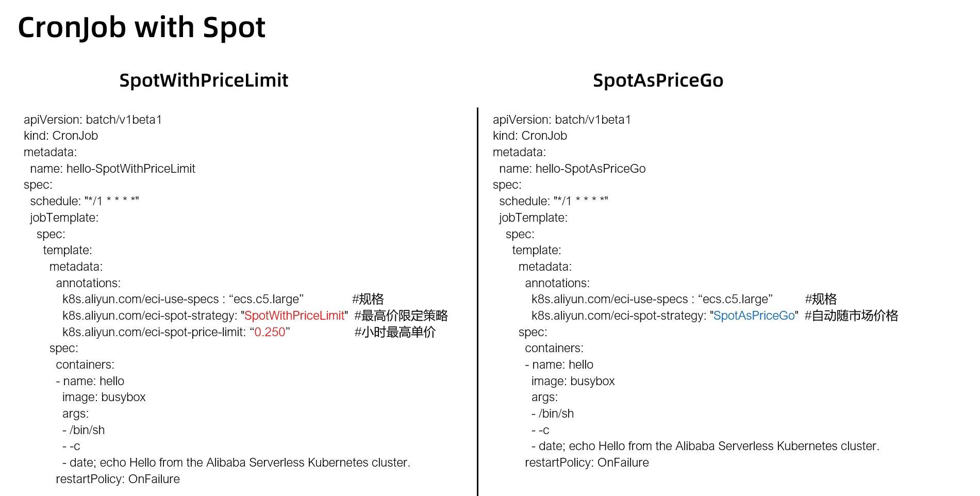Click the right column's "restartPolicy: OnFailure" line
Image resolution: width=980 pixels, height=496 pixels.
pyautogui.click(x=587, y=462)
